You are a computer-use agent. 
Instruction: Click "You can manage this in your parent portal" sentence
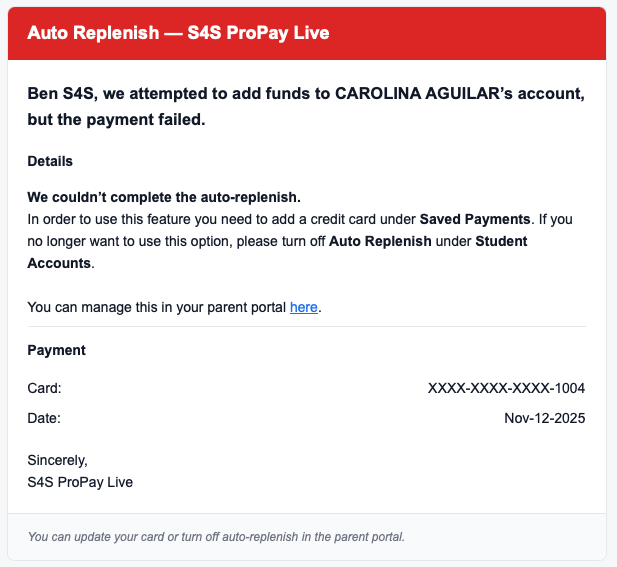tap(157, 308)
